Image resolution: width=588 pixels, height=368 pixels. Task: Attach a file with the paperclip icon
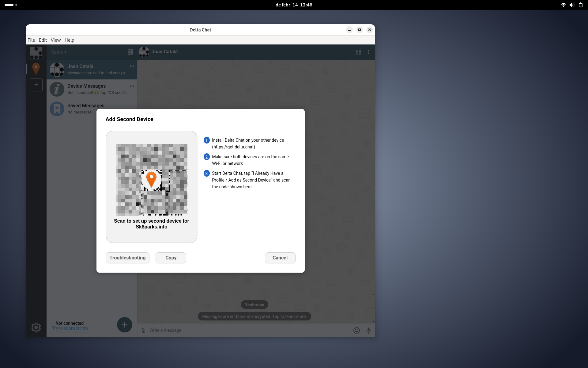tap(143, 330)
